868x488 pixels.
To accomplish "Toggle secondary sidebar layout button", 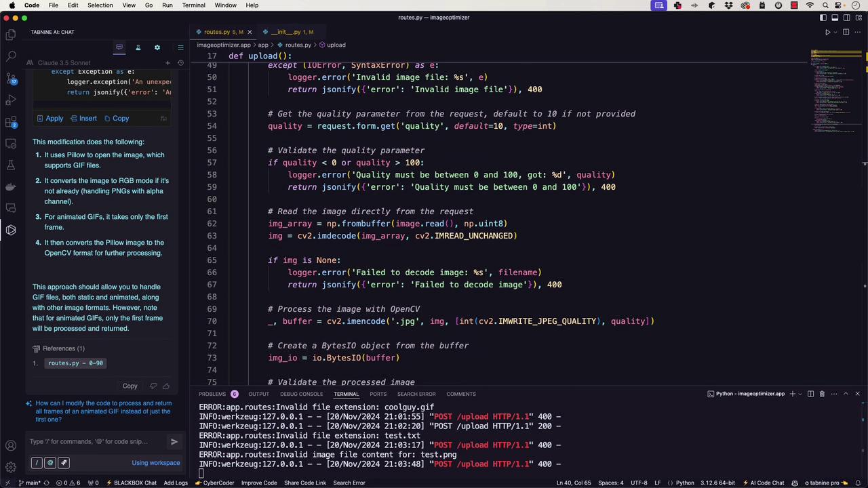I will [x=846, y=18].
